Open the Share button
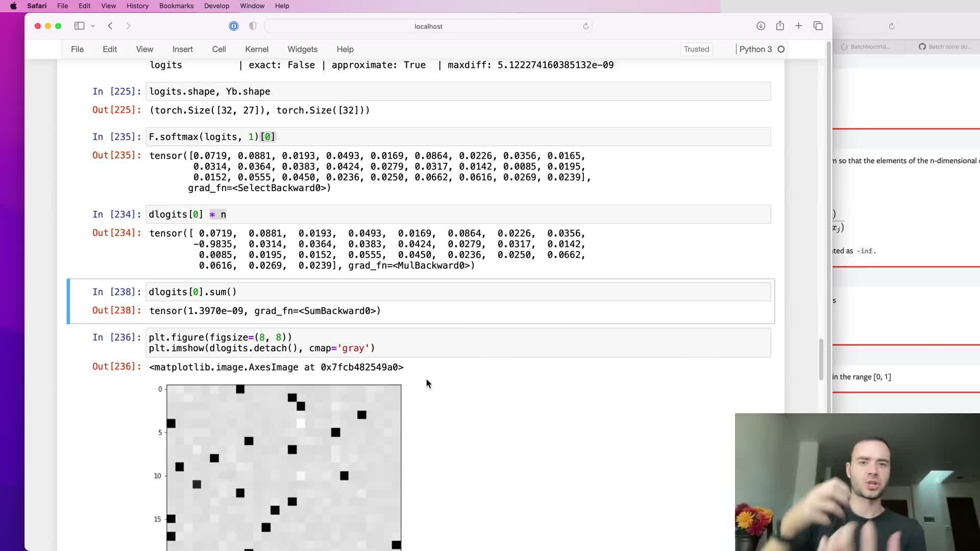Viewport: 980px width, 551px height. click(x=780, y=26)
